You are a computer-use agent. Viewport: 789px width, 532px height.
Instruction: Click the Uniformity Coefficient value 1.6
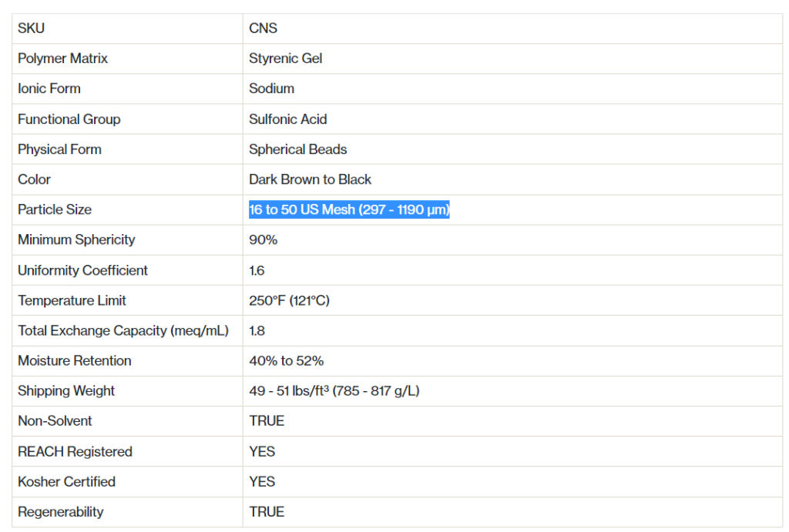pyautogui.click(x=257, y=270)
